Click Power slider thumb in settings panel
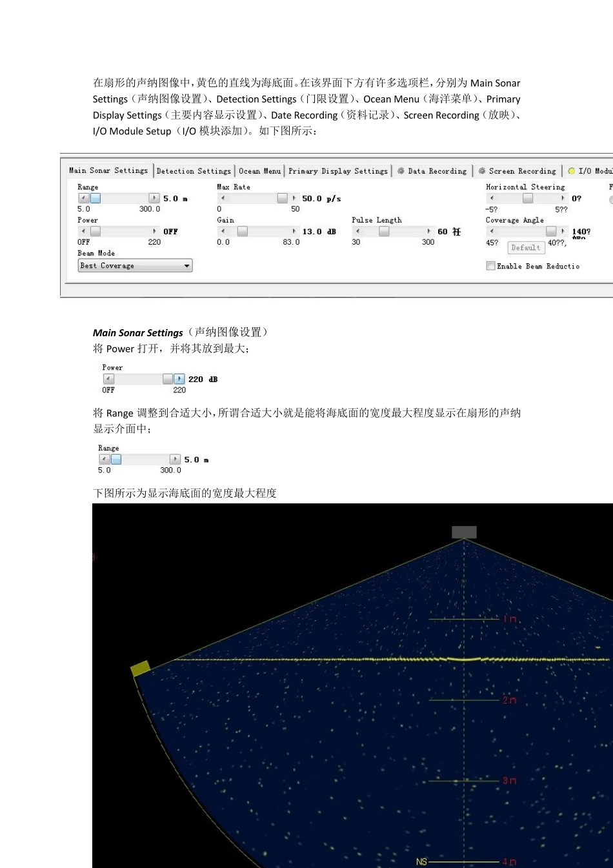Image resolution: width=613 pixels, height=868 pixels. pyautogui.click(x=95, y=231)
